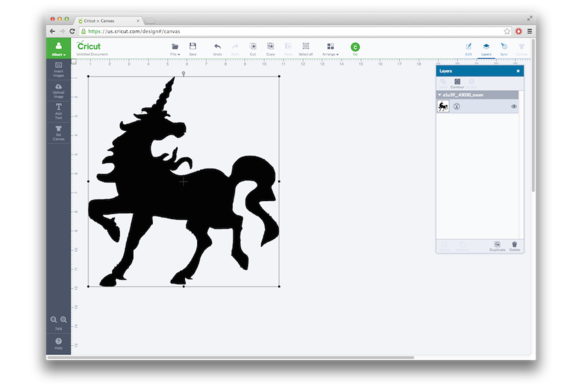
Task: Open the Help icon in the sidebar
Action: click(58, 343)
